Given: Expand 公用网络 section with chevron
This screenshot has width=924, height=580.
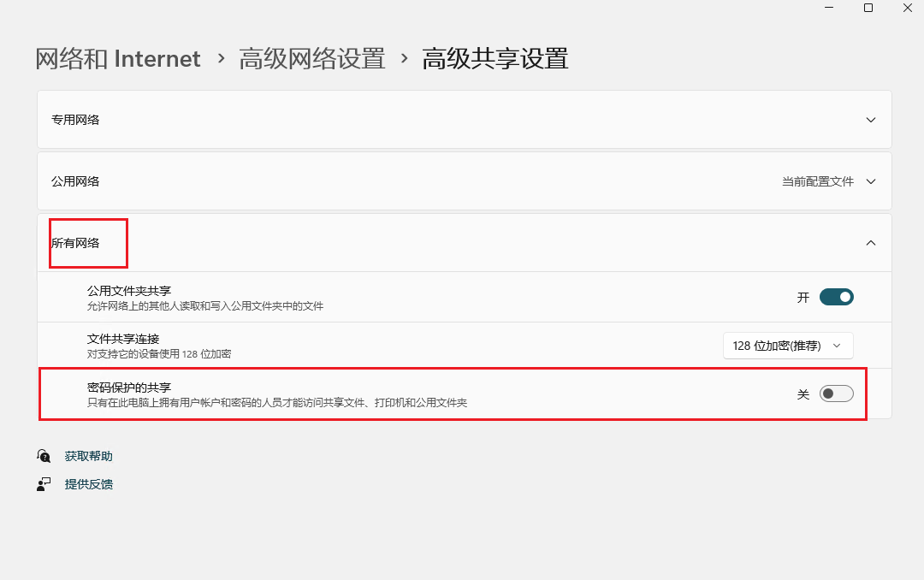Looking at the screenshot, I should click(871, 181).
